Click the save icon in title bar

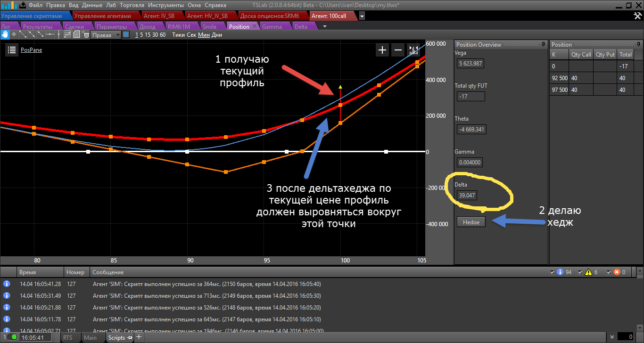point(22,6)
